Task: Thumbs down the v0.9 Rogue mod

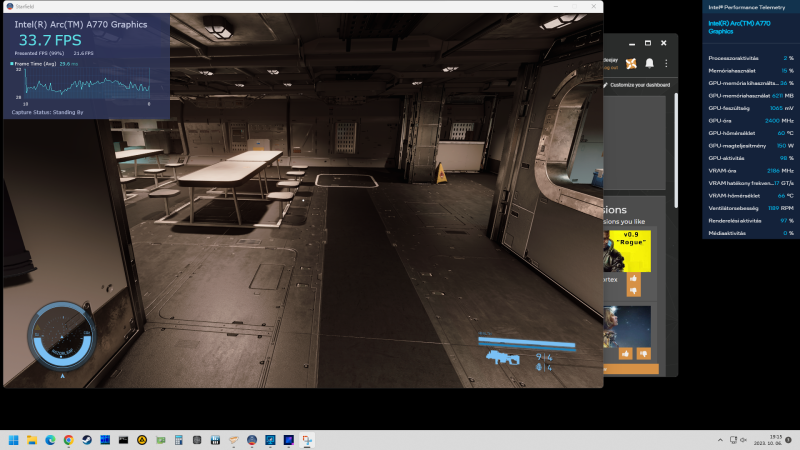Action: [633, 290]
